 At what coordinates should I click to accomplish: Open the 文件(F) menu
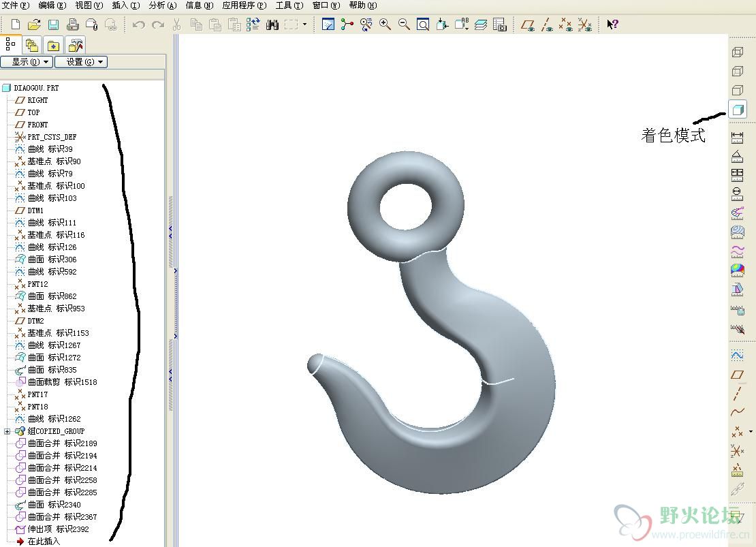(x=16, y=5)
